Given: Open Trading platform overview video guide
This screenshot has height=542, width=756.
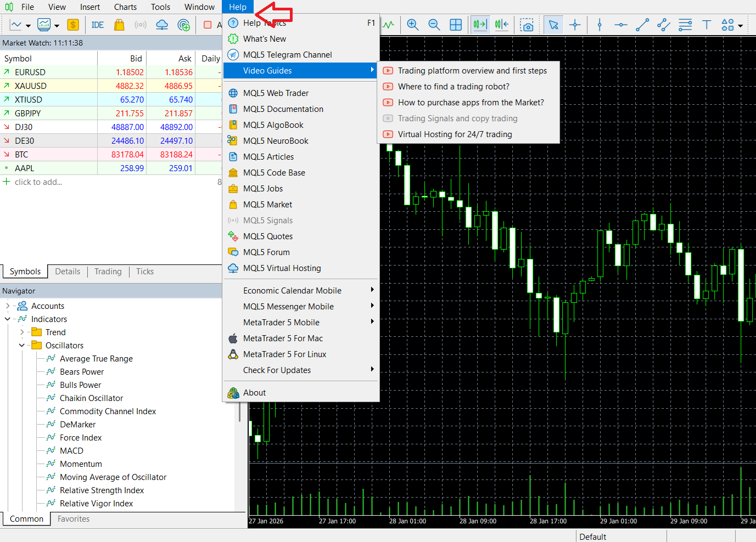Looking at the screenshot, I should [x=468, y=71].
